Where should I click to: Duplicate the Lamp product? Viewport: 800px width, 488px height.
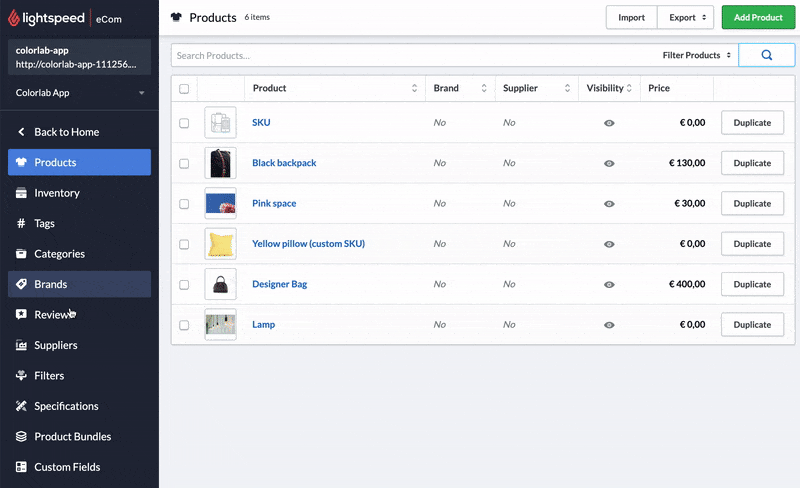(x=752, y=324)
